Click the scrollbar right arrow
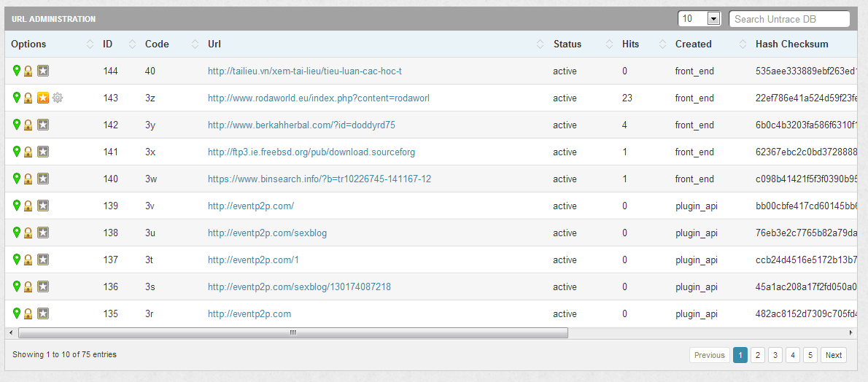The height and width of the screenshot is (382, 868). point(850,332)
